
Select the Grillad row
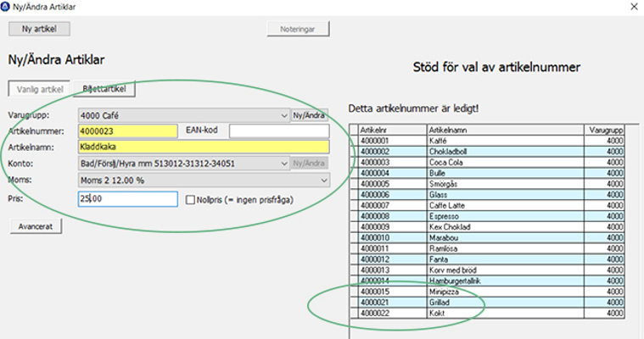coord(487,303)
